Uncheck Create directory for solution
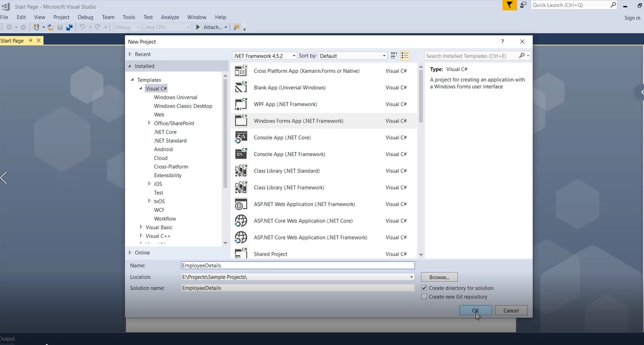Image resolution: width=644 pixels, height=345 pixels. point(424,288)
